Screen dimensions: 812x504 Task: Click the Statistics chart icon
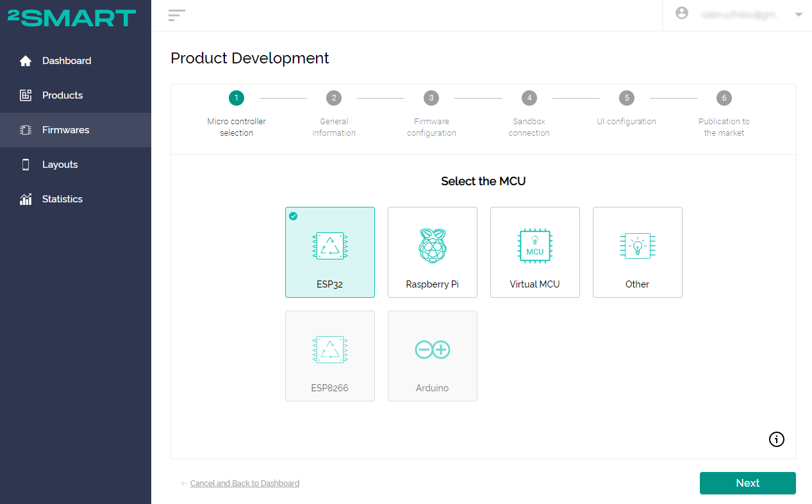pyautogui.click(x=26, y=199)
